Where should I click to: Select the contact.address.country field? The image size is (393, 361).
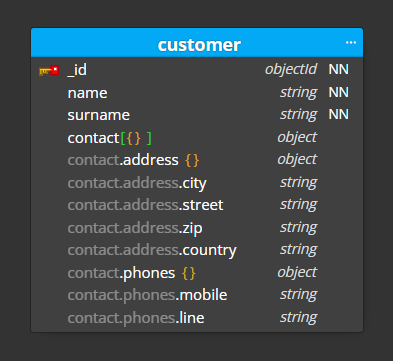pyautogui.click(x=197, y=250)
